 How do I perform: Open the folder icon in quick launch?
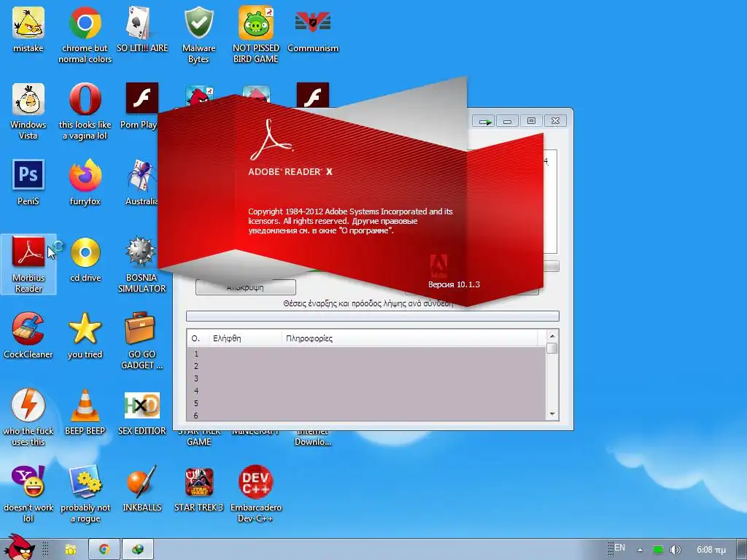[x=71, y=550]
